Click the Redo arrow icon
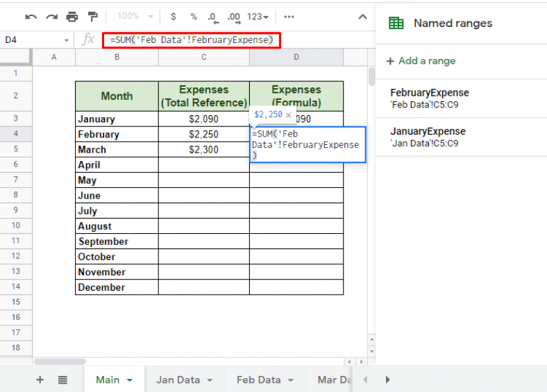This screenshot has width=547, height=392. [x=51, y=17]
